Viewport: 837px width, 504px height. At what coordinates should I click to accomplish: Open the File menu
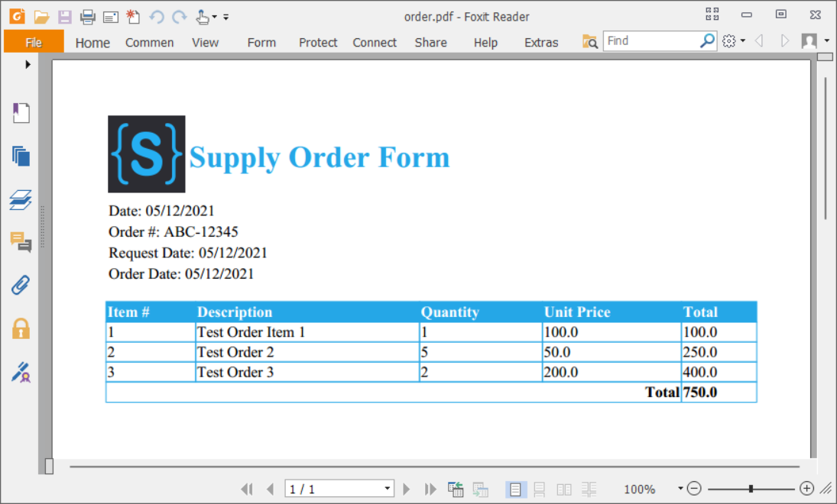click(33, 42)
